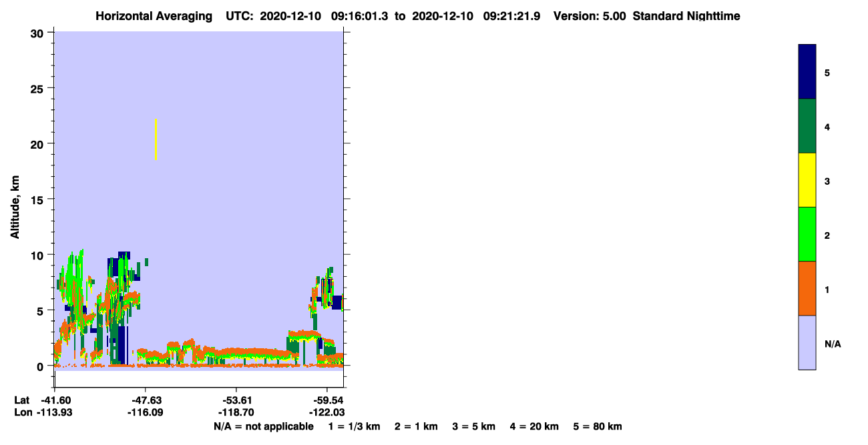Click the y-axis tick label 30
Viewport: 868px width, 445px height.
38,33
